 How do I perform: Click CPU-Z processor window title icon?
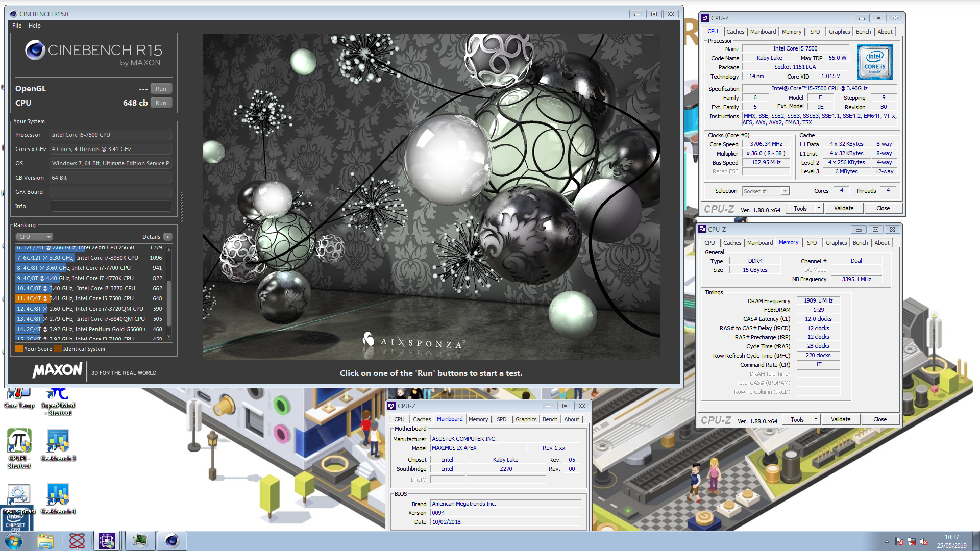pos(705,18)
